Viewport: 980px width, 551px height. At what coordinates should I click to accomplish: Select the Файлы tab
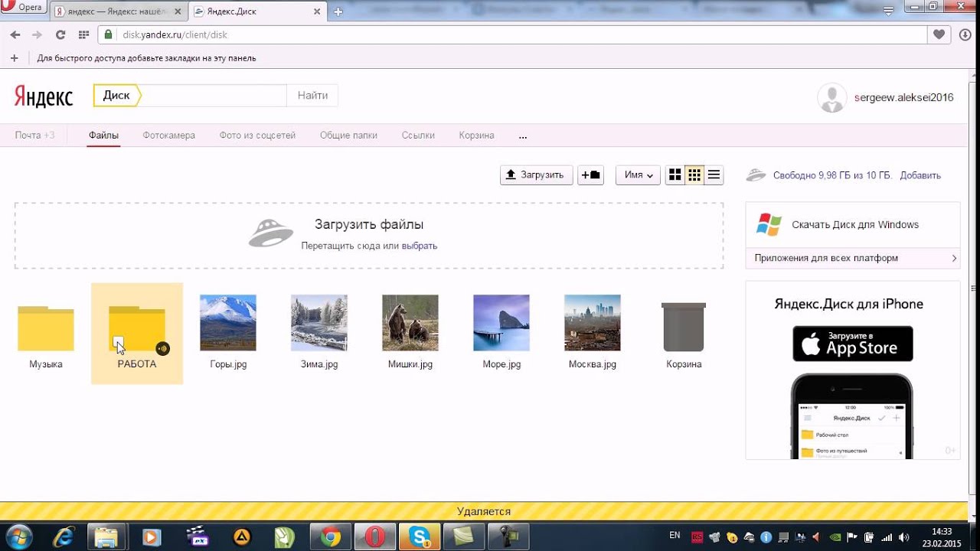pos(103,135)
